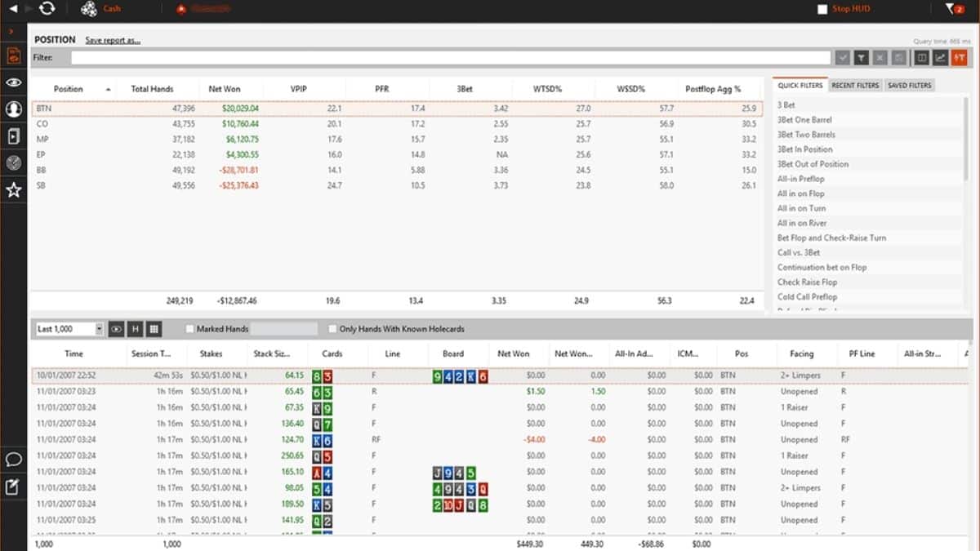This screenshot has height=551, width=980.
Task: Click the line chart icon near the filter bar
Action: click(939, 57)
